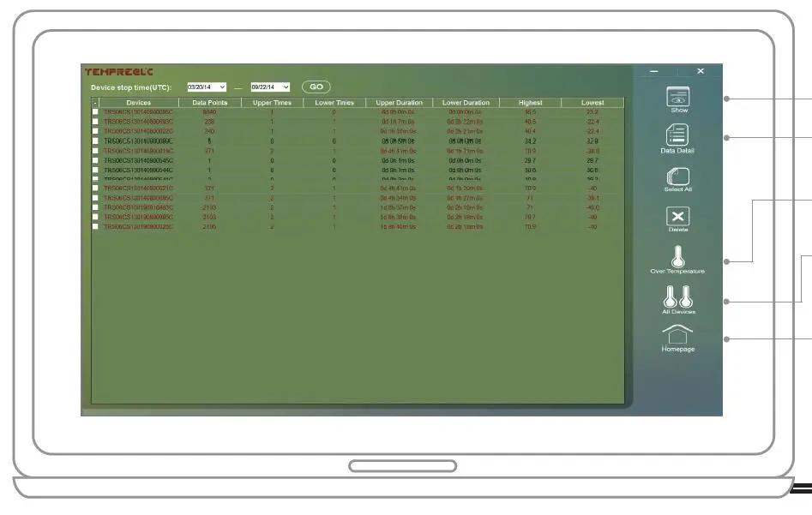Sort by the Lower Times column header
Screen dimensions: 812x515
334,103
